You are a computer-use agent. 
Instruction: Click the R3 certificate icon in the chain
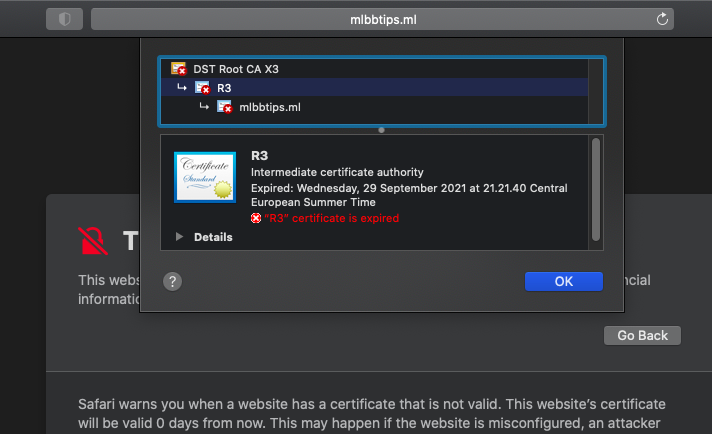click(202, 88)
